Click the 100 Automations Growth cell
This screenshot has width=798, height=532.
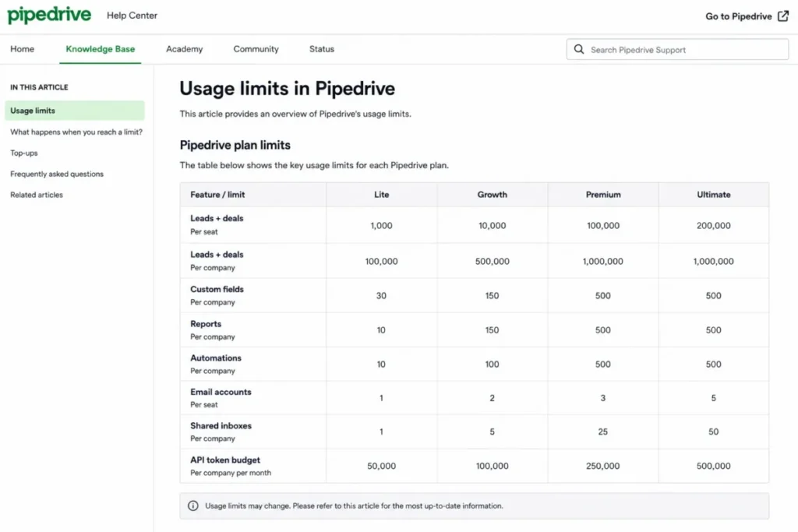(493, 365)
